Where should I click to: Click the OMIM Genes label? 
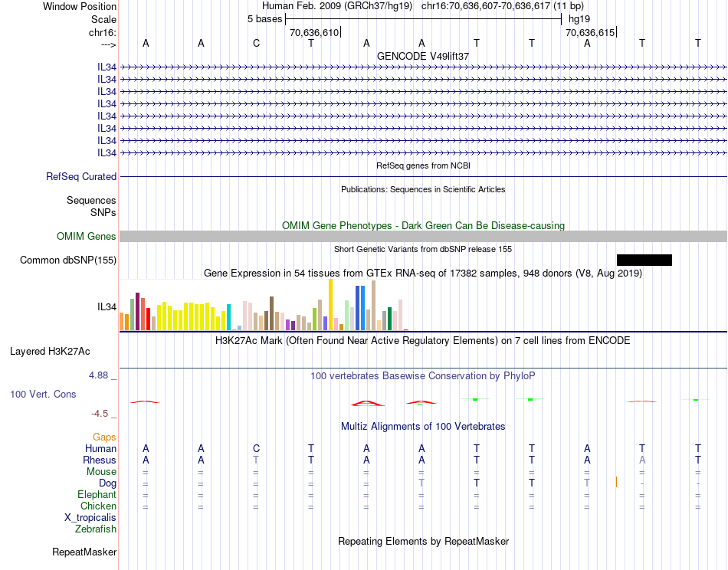click(x=86, y=236)
